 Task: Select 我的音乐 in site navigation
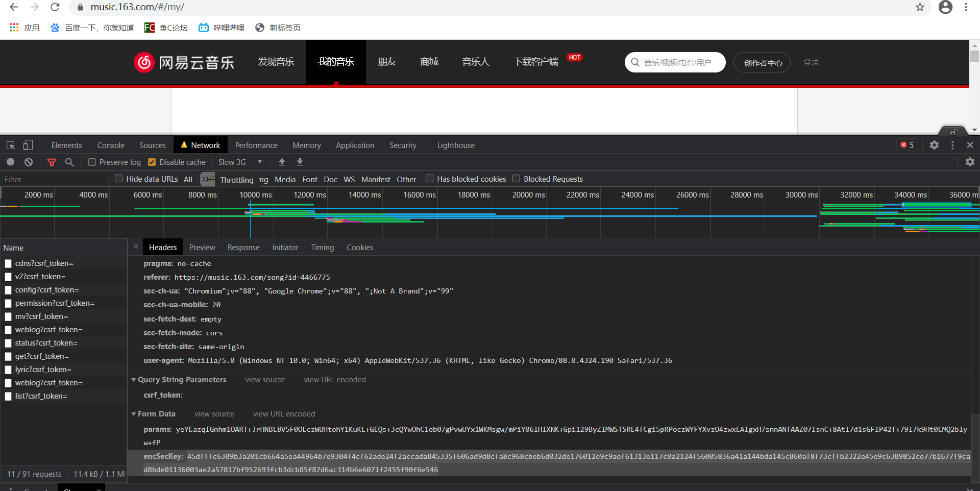tap(336, 62)
